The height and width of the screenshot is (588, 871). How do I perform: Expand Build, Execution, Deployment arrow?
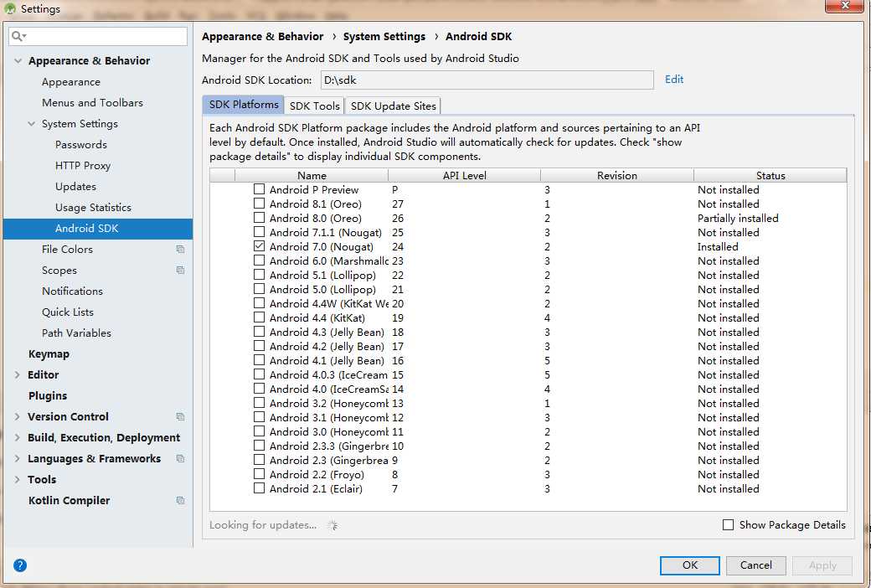[18, 437]
